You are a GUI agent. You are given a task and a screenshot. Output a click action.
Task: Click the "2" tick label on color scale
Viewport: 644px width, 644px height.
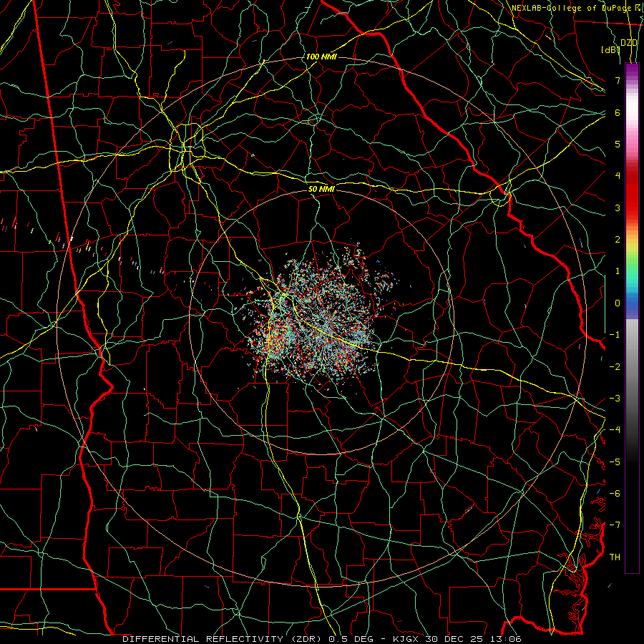618,240
